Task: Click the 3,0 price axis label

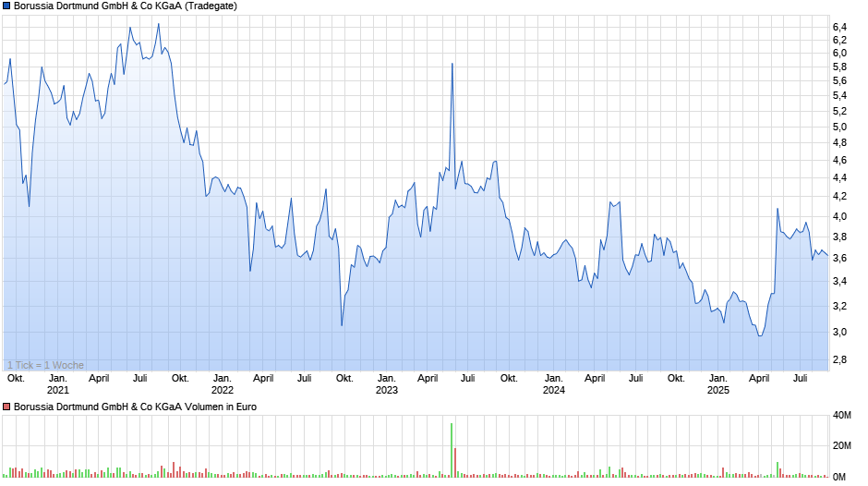Action: coord(839,332)
